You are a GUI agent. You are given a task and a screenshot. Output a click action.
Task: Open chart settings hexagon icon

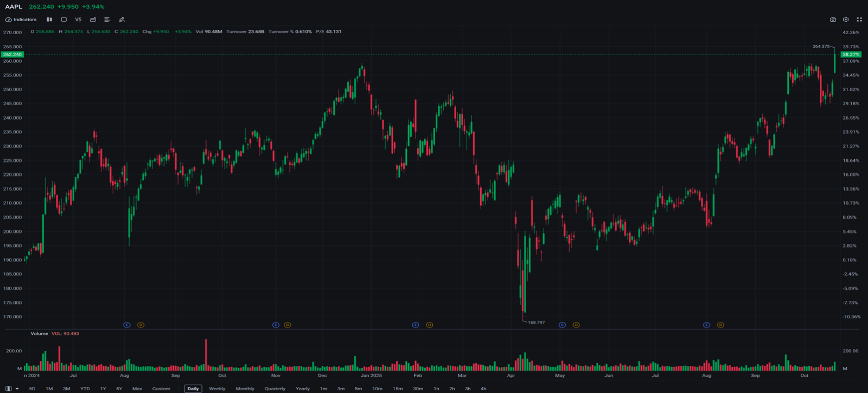tap(846, 20)
